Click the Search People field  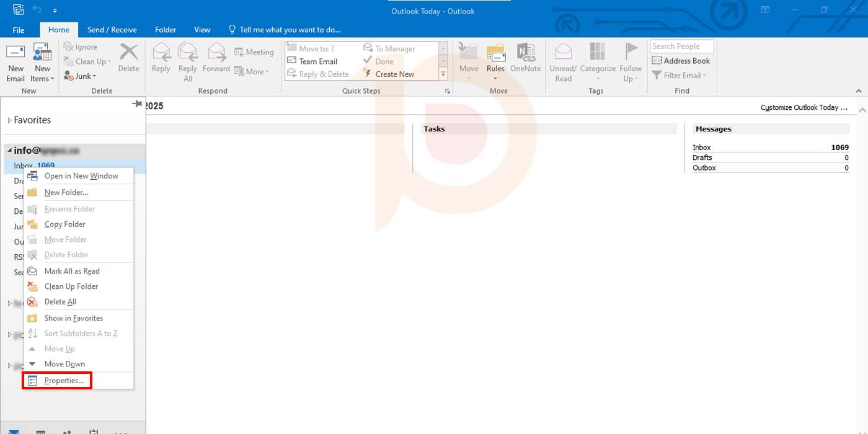[681, 46]
